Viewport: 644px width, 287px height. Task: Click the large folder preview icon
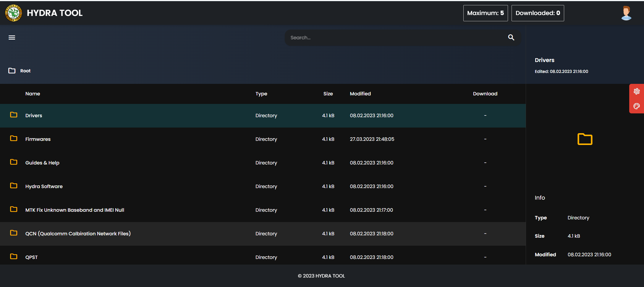click(585, 139)
